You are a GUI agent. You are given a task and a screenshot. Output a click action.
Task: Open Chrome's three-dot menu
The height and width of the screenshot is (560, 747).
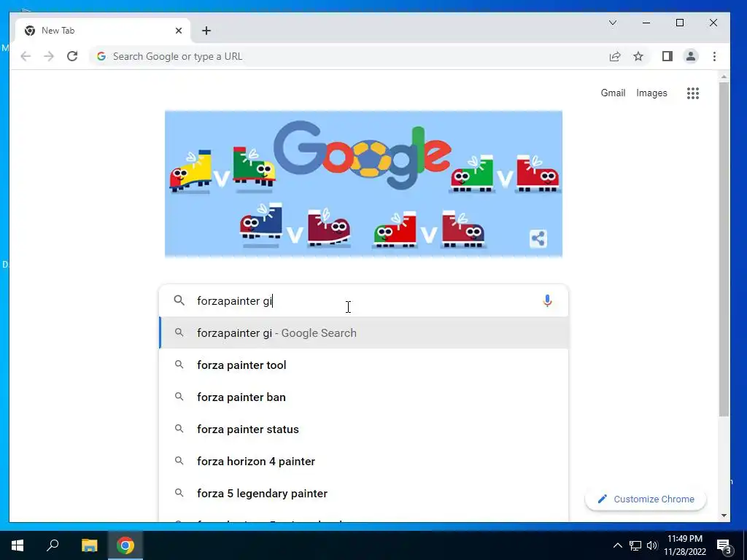coord(714,56)
